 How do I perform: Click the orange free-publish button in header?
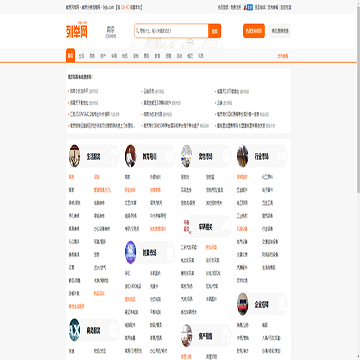pyautogui.click(x=254, y=31)
